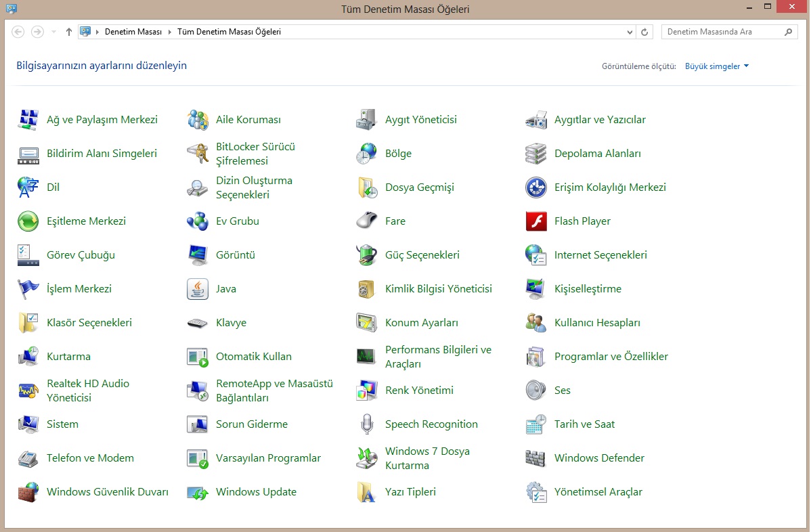The image size is (811, 532).
Task: Open the Güç Seçenekleri battery icon
Action: tap(367, 255)
